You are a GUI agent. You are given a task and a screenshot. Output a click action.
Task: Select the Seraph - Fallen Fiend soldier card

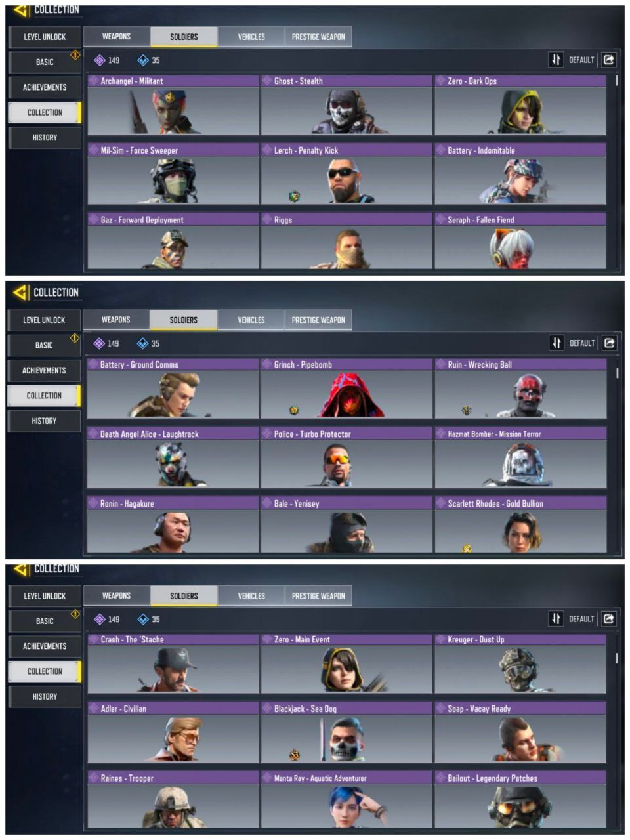[x=520, y=241]
